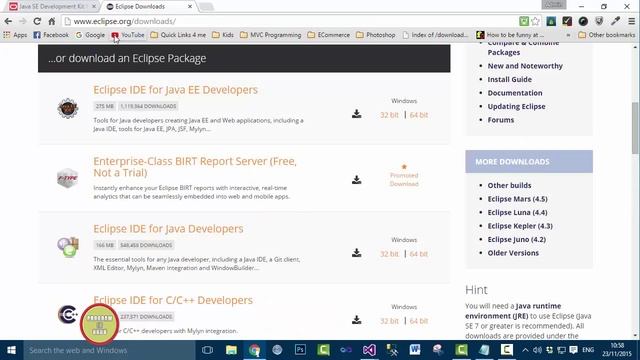Open the Apps bookmark shortcut
The image size is (640, 360).
pyautogui.click(x=15, y=35)
